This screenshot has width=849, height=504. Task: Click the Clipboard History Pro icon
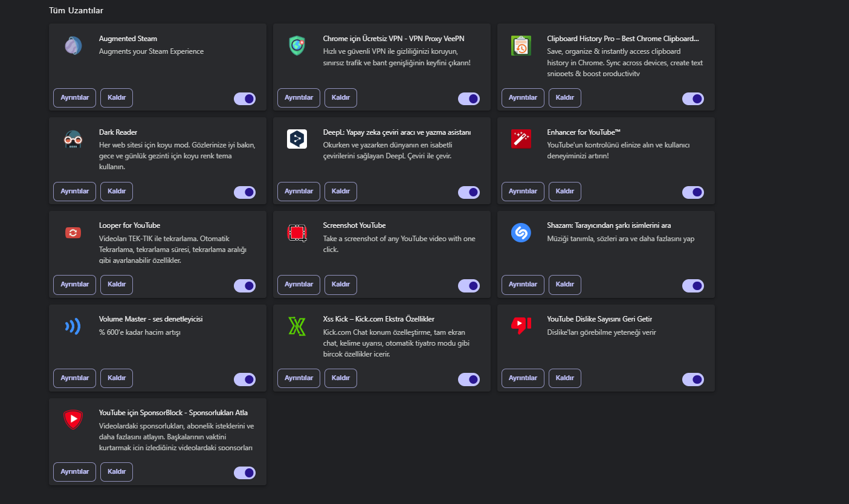coord(521,46)
